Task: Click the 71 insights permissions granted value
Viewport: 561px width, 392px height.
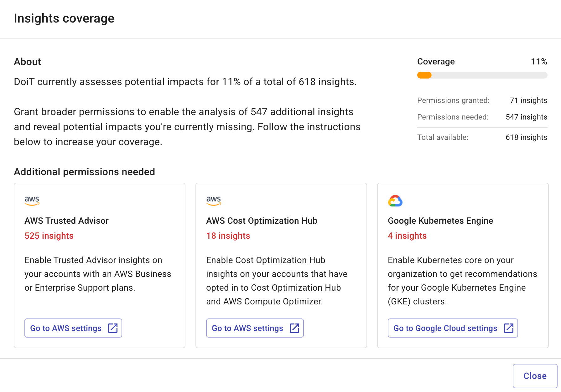Action: (x=528, y=100)
